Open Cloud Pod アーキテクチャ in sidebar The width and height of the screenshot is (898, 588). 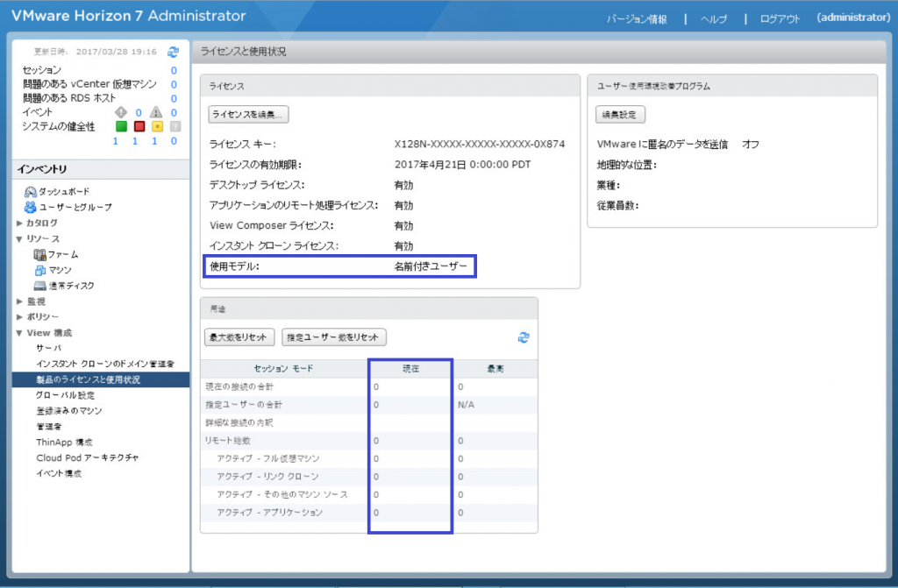[x=87, y=457]
